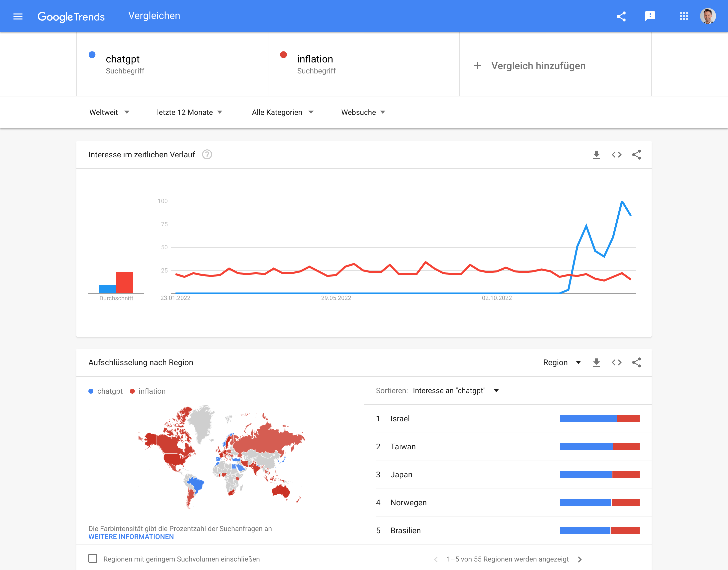Download the time trend chart CSV
This screenshot has height=570, width=728.
tap(597, 155)
